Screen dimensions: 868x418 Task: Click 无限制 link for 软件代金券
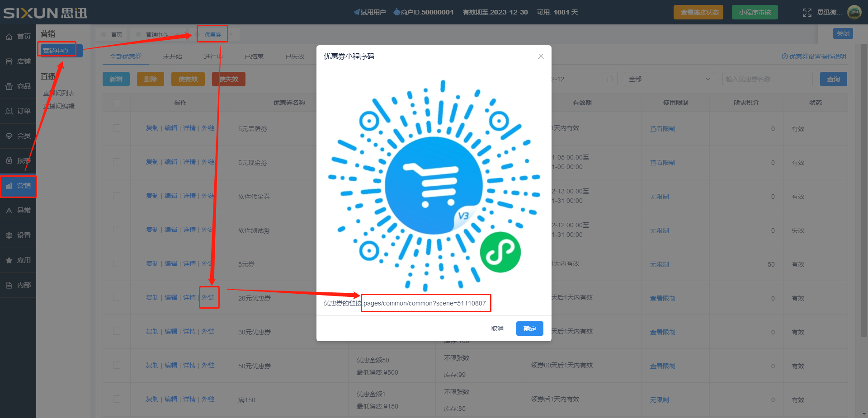(660, 197)
